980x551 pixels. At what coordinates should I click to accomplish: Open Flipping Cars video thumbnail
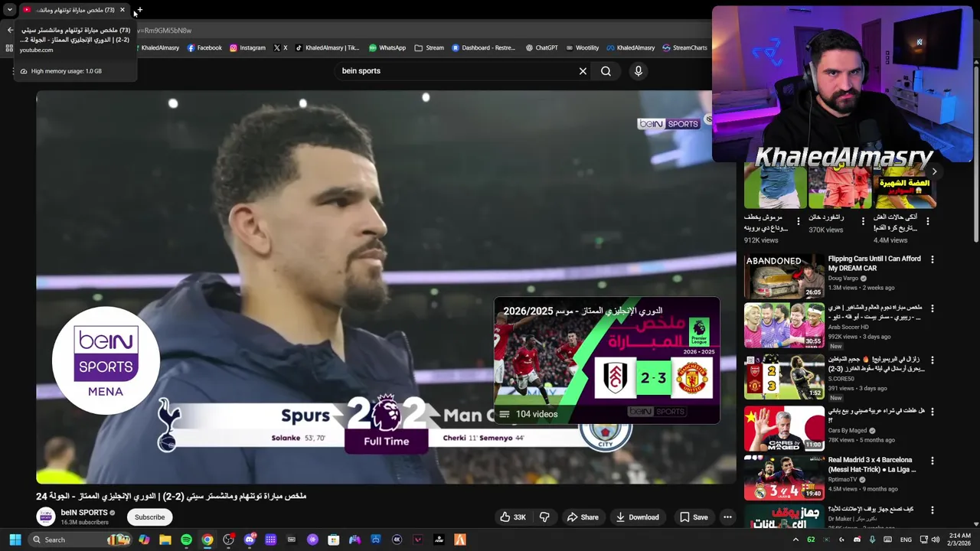click(784, 276)
